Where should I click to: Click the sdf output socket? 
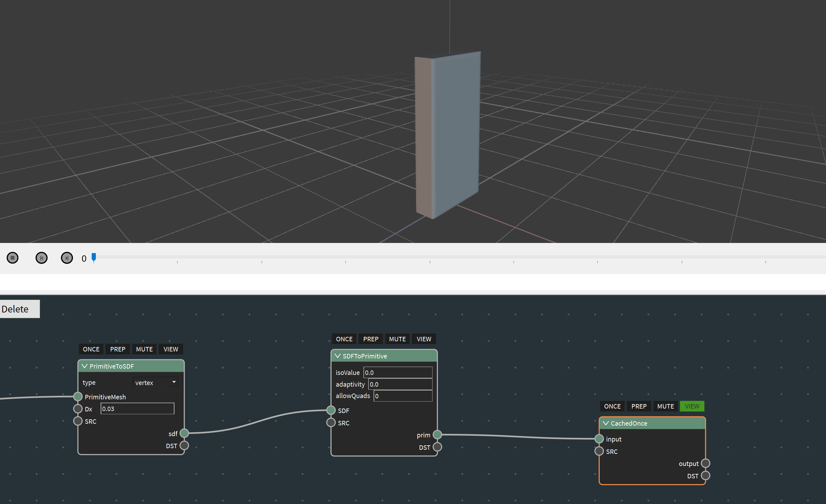point(184,433)
